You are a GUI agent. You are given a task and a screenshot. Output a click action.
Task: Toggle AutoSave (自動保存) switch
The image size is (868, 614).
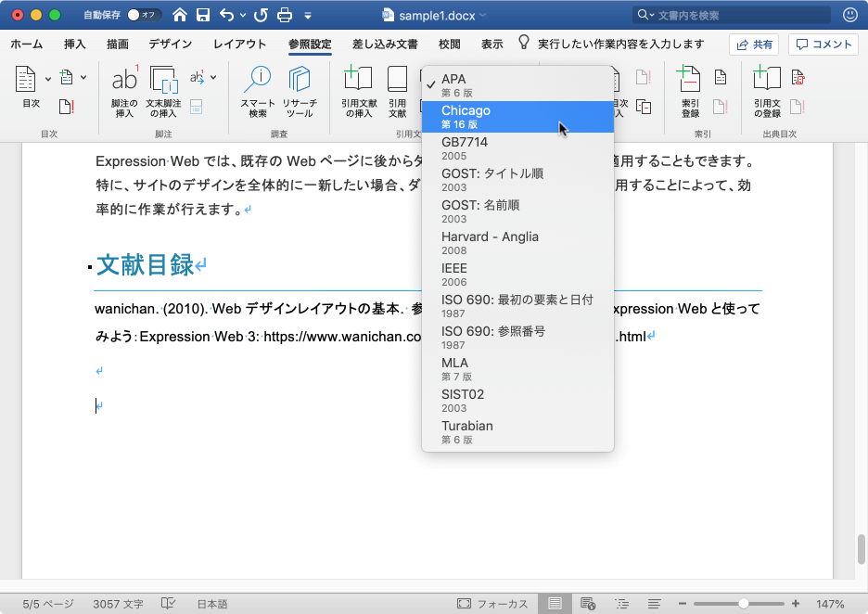click(x=144, y=15)
